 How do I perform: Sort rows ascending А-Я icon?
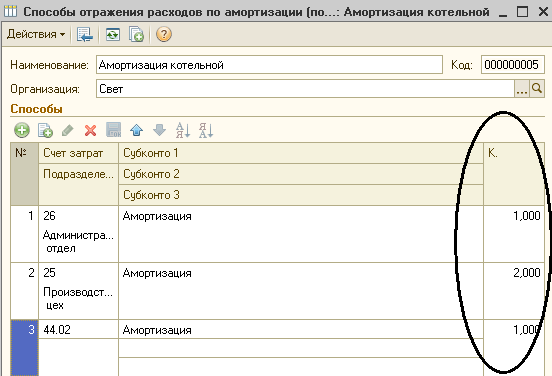click(x=183, y=130)
